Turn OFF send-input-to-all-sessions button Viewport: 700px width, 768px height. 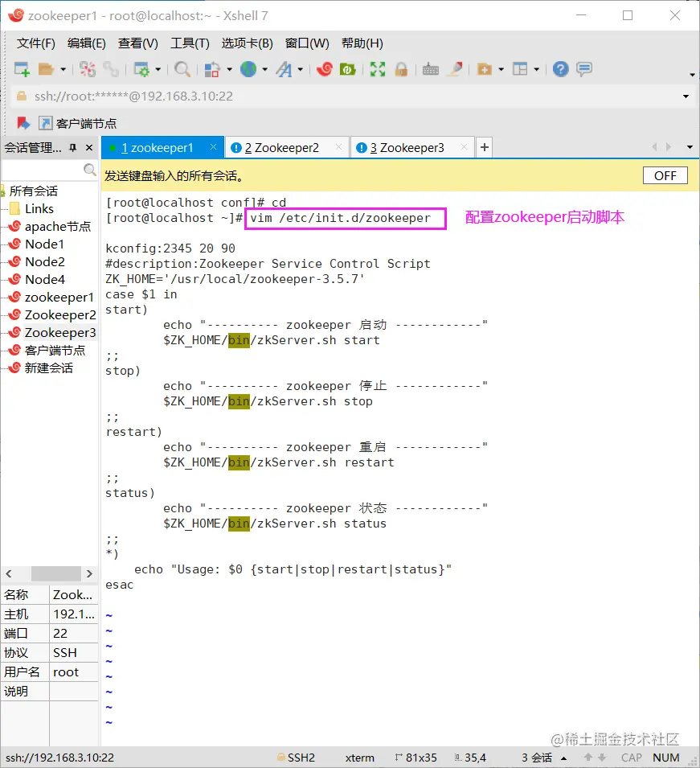(665, 175)
